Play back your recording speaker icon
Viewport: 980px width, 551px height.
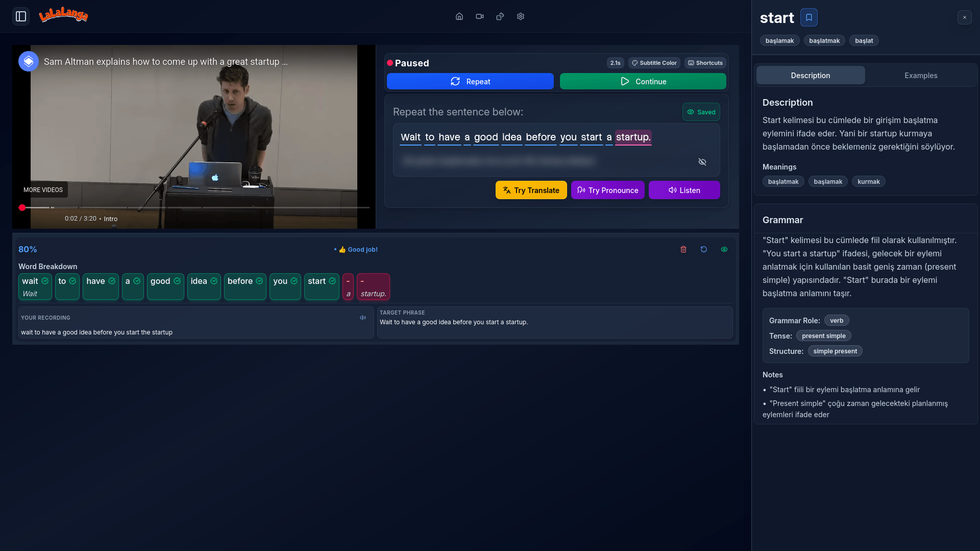click(x=363, y=318)
